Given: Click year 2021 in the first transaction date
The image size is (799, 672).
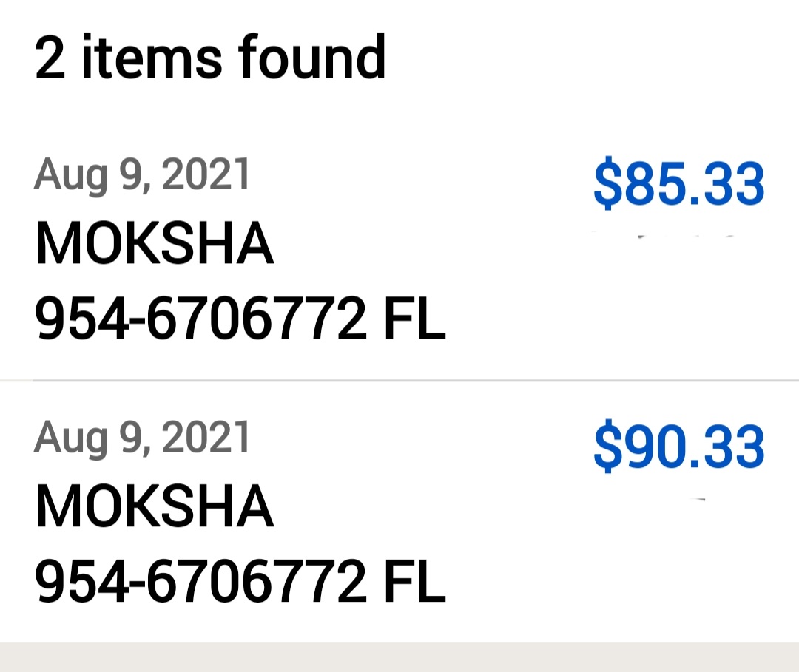Looking at the screenshot, I should coord(206,176).
